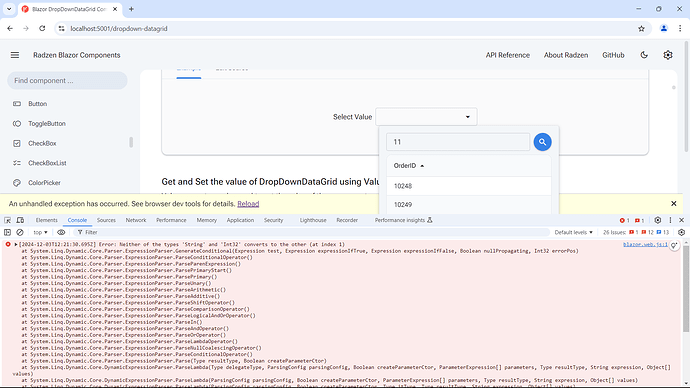Open the GitHub link
The image size is (690, 388).
click(x=613, y=55)
